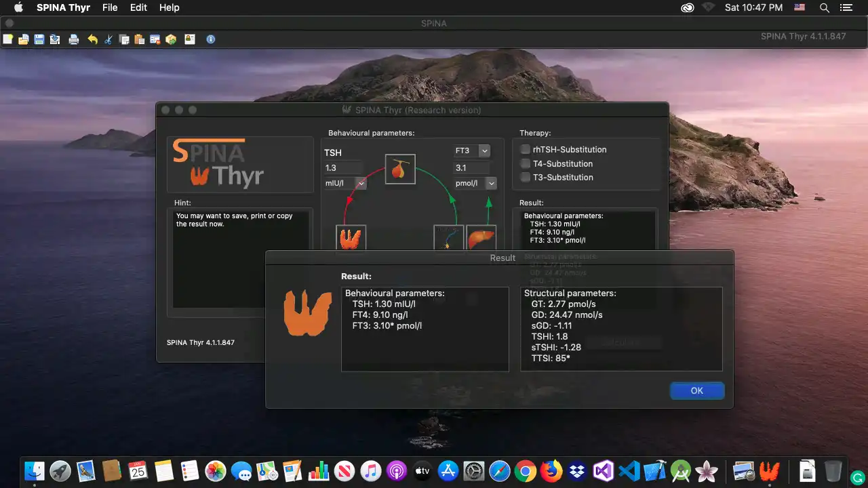This screenshot has width=868, height=488.
Task: Open Music from the Dock
Action: pyautogui.click(x=370, y=470)
